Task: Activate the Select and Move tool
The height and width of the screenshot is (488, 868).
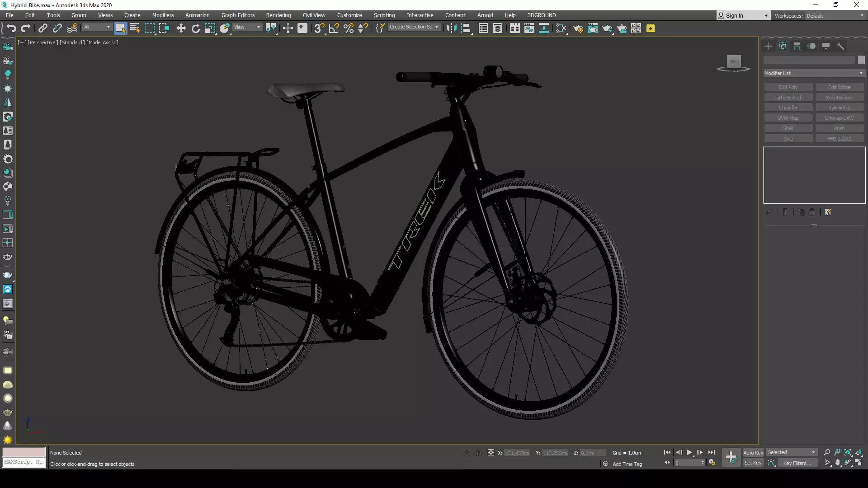Action: (181, 28)
